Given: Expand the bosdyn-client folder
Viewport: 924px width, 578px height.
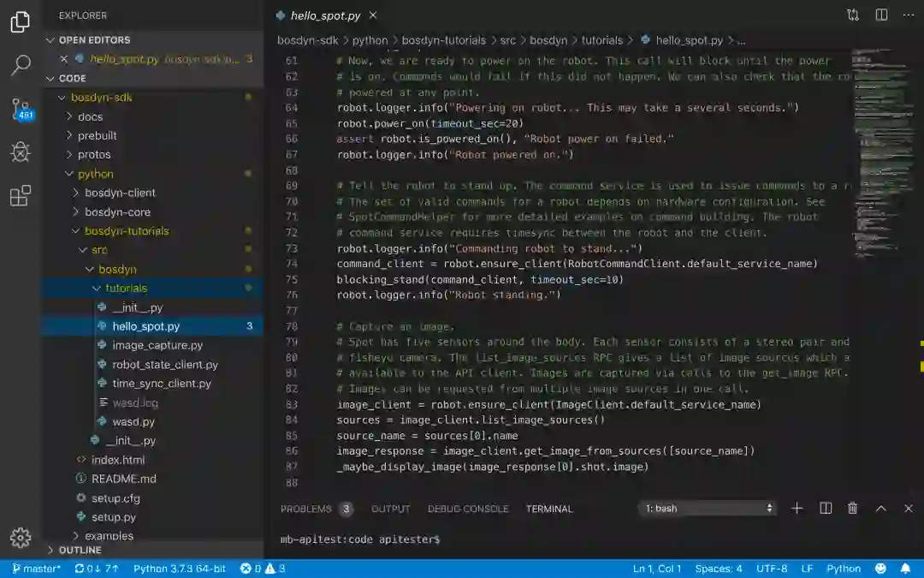Looking at the screenshot, I should 152,193.
